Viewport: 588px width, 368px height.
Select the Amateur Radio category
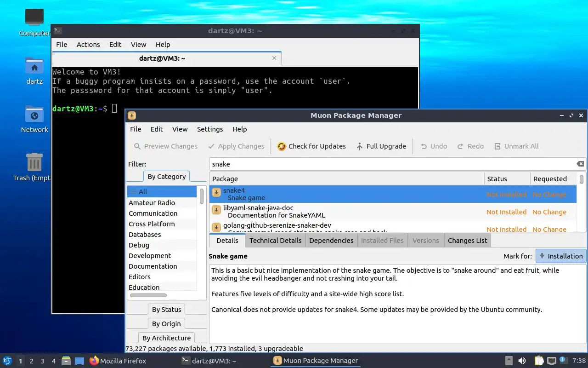(162, 203)
